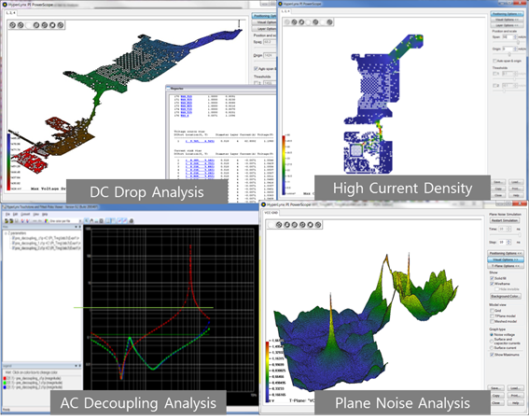The height and width of the screenshot is (420, 529).
Task: Toggle Auto span checkbox in the DC Drop window
Action: pos(256,68)
